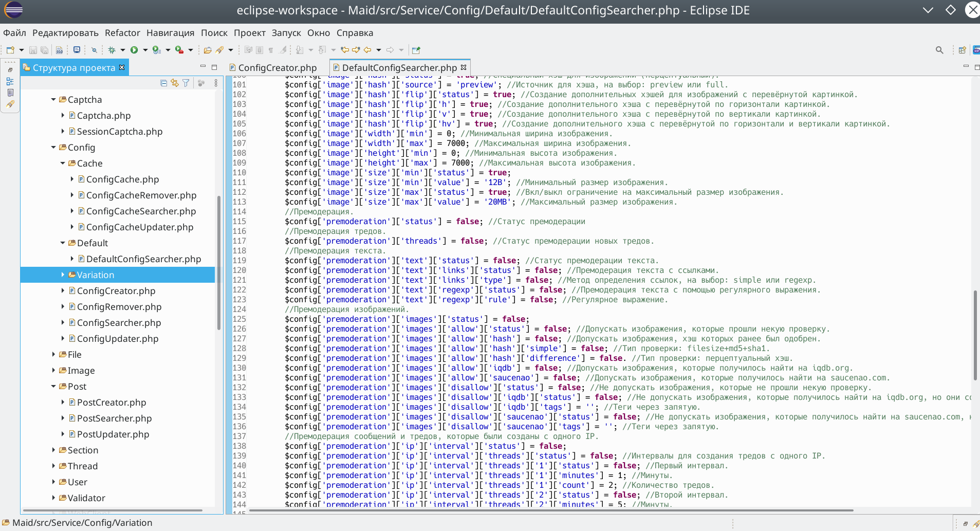
Task: Open the project panel filter icon
Action: click(186, 83)
